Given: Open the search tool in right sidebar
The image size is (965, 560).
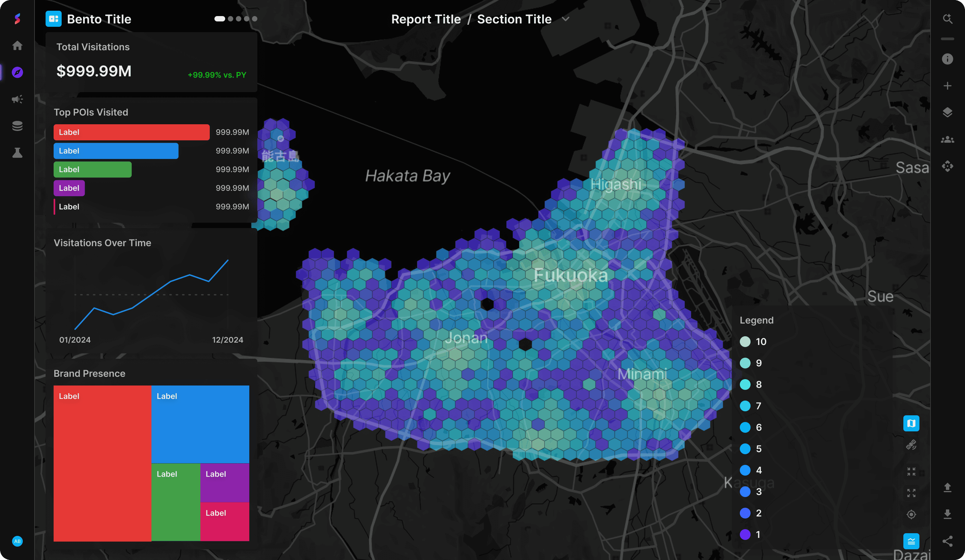Looking at the screenshot, I should tap(947, 19).
